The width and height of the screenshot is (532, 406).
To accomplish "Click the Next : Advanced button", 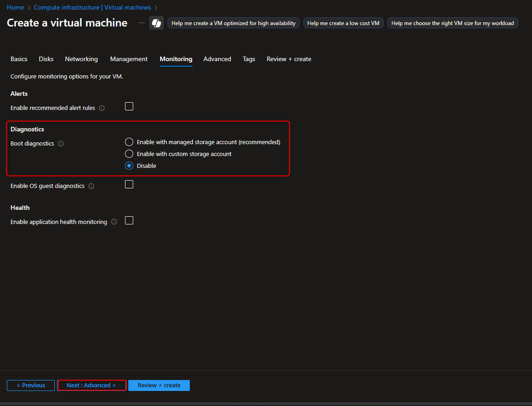I will tap(92, 385).
